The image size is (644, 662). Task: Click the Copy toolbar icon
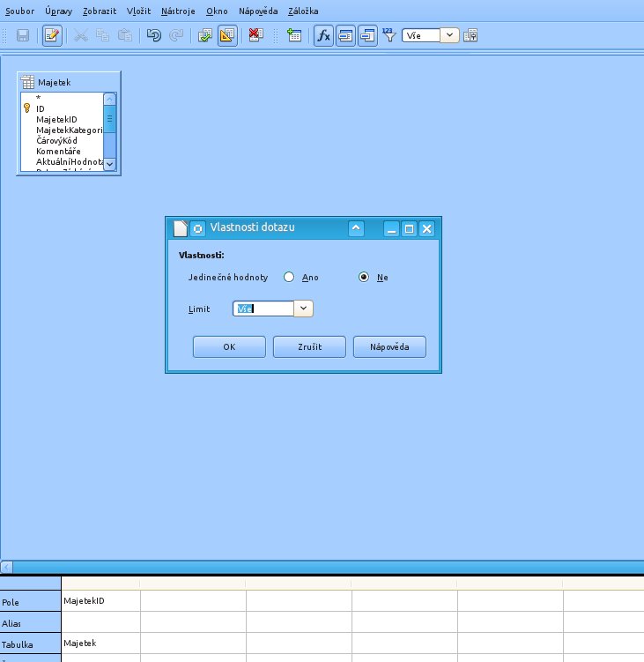pyautogui.click(x=102, y=35)
